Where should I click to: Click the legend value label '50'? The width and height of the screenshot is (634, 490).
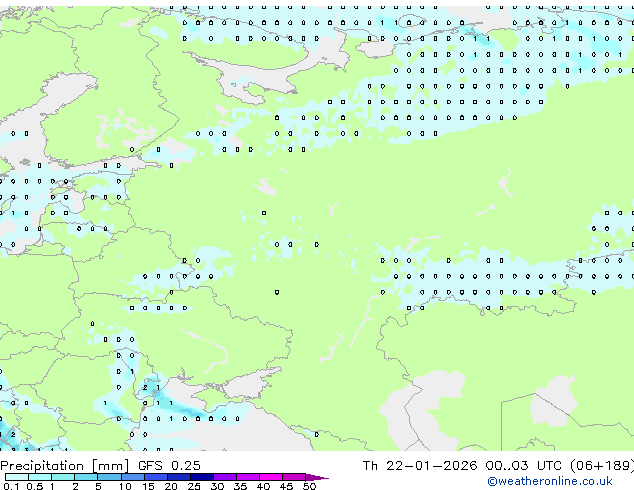click(309, 486)
